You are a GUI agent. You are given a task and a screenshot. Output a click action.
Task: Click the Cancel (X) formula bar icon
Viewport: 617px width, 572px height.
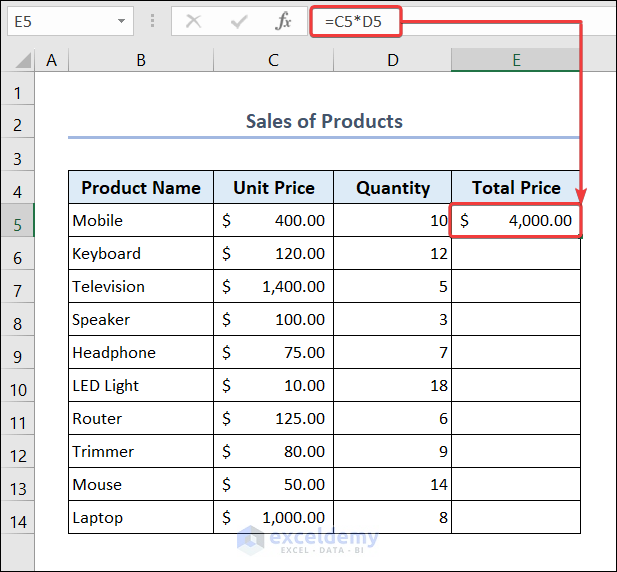(193, 21)
